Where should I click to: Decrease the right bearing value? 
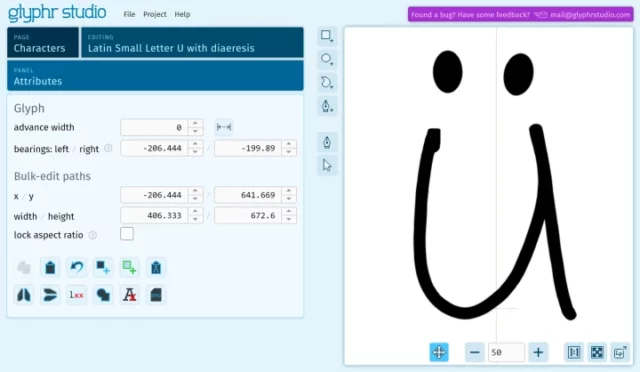point(289,152)
